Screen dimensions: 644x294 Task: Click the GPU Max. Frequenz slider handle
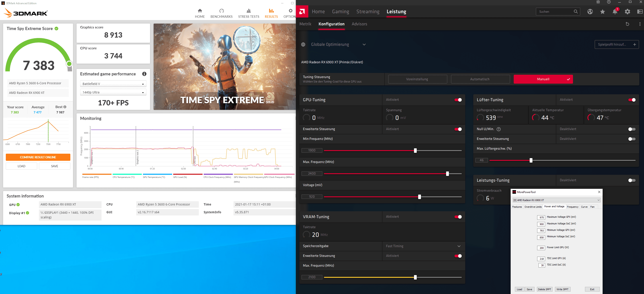447,174
